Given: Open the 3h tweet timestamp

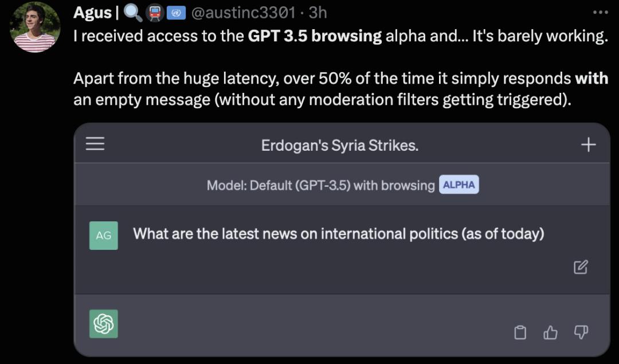Looking at the screenshot, I should (x=318, y=13).
